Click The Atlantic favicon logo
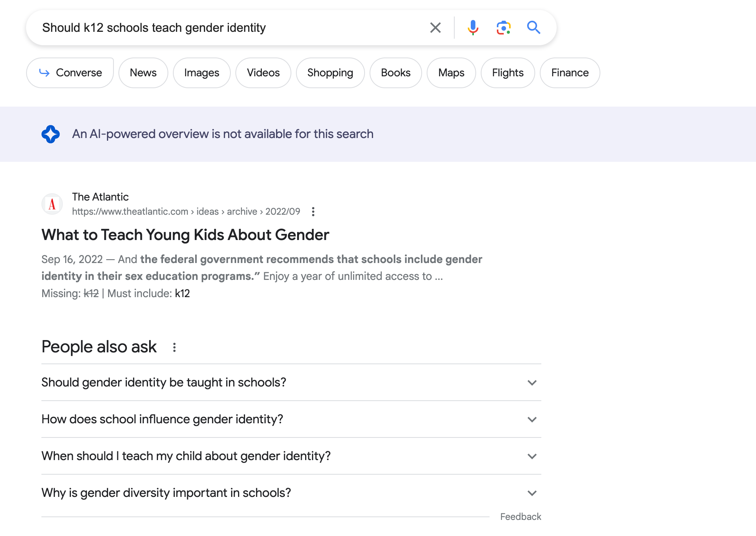Image resolution: width=756 pixels, height=536 pixels. pyautogui.click(x=52, y=204)
